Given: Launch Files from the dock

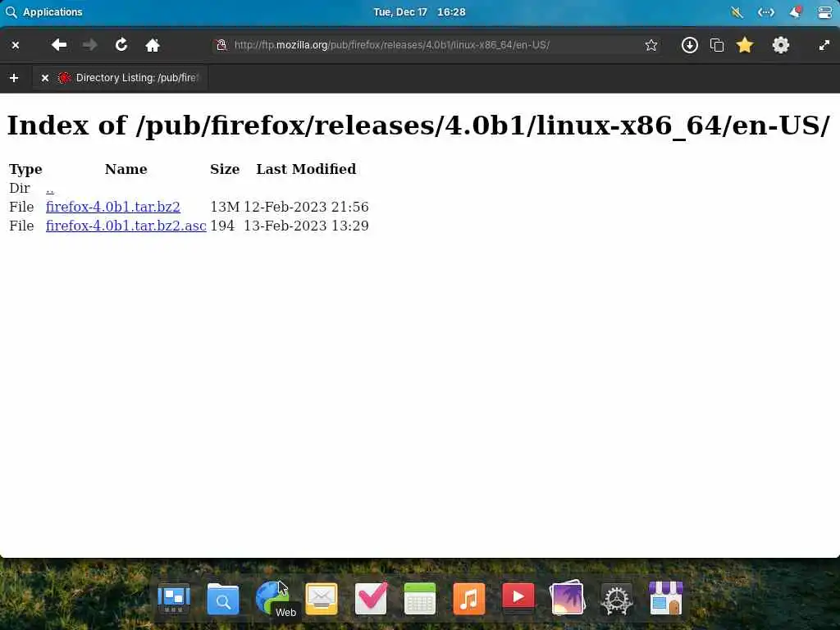Looking at the screenshot, I should point(223,598).
